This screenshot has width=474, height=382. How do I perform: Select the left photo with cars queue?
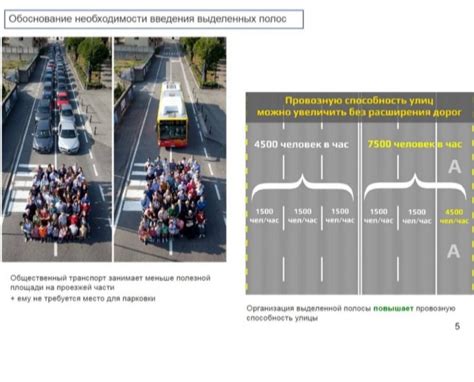pyautogui.click(x=57, y=149)
